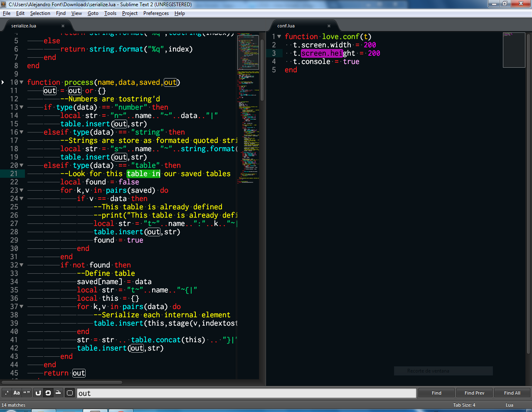
Task: Click 'found = true' on line 29
Action: pos(118,240)
